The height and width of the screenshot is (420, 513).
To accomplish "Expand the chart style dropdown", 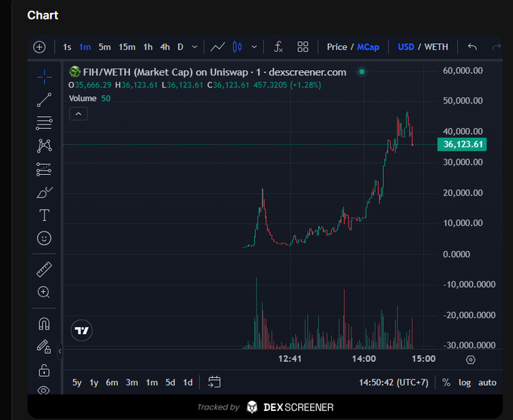I will (x=254, y=47).
